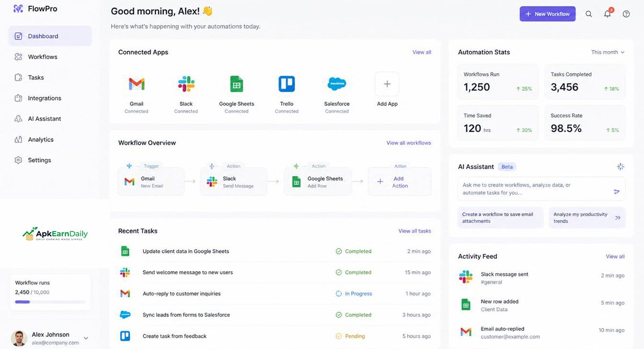
Task: Click the Beta badge beside AI Assistant
Action: point(507,166)
